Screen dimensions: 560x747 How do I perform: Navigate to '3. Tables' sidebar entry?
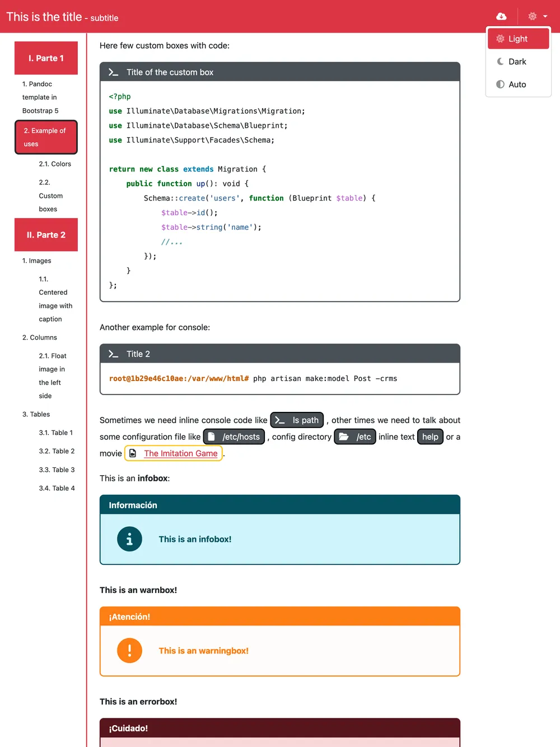pyautogui.click(x=36, y=414)
